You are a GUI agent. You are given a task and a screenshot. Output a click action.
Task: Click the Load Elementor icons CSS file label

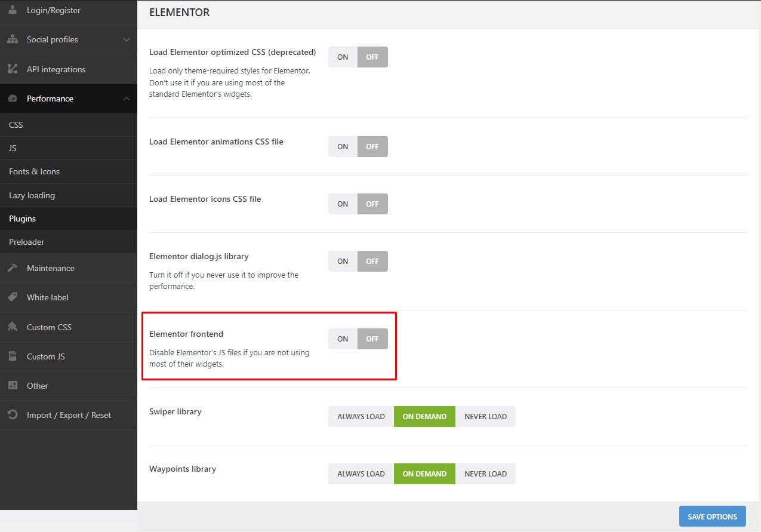pos(205,199)
